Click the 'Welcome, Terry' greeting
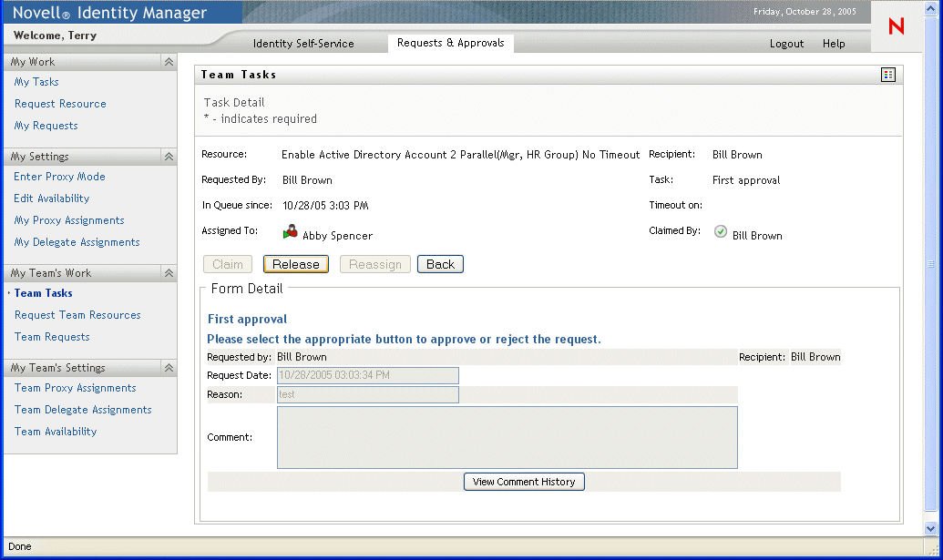The width and height of the screenshot is (943, 560). pos(56,36)
